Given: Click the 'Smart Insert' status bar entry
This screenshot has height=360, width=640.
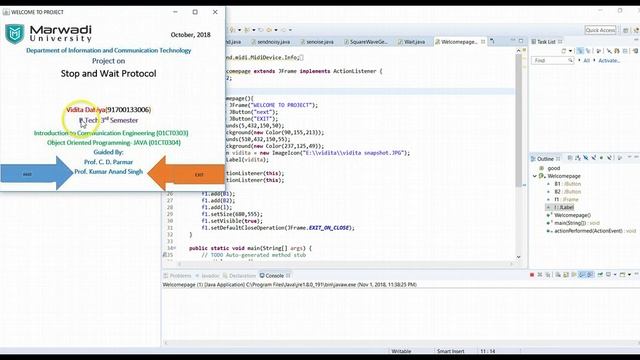Looking at the screenshot, I should click(451, 351).
